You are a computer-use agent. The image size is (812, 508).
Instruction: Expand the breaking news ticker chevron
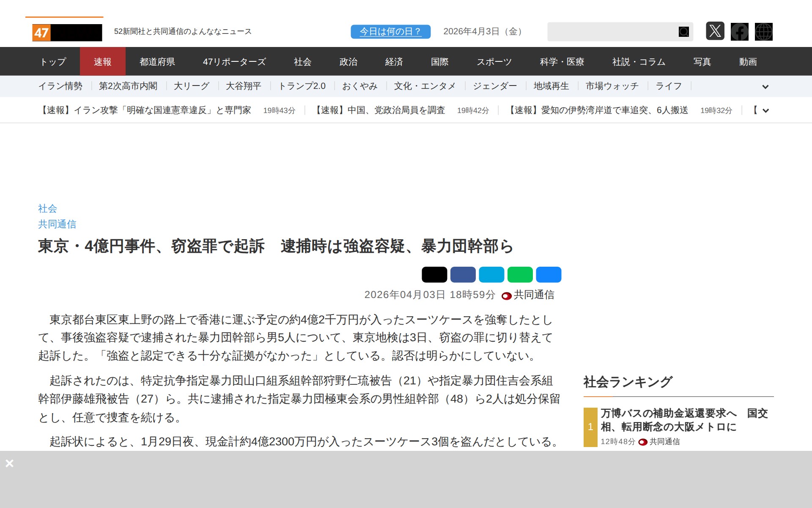click(x=765, y=111)
